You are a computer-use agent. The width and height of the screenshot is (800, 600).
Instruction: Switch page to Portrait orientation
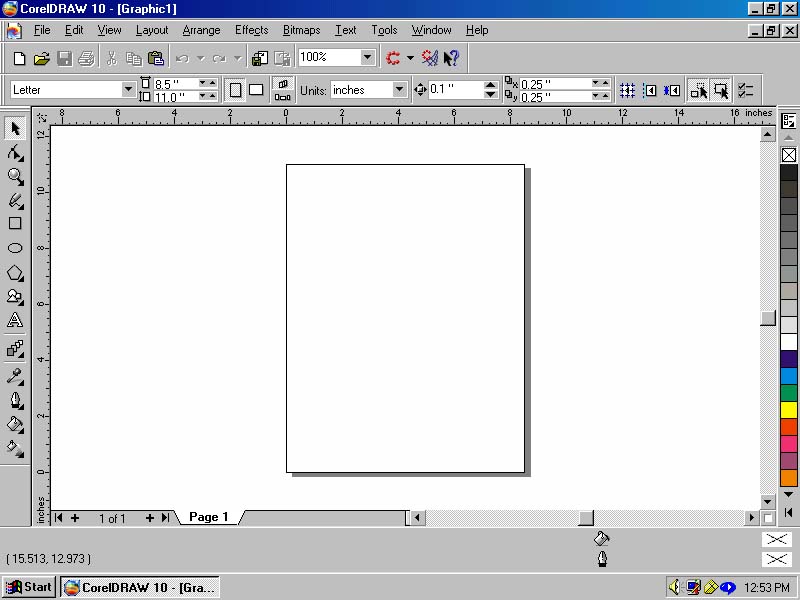click(x=235, y=90)
